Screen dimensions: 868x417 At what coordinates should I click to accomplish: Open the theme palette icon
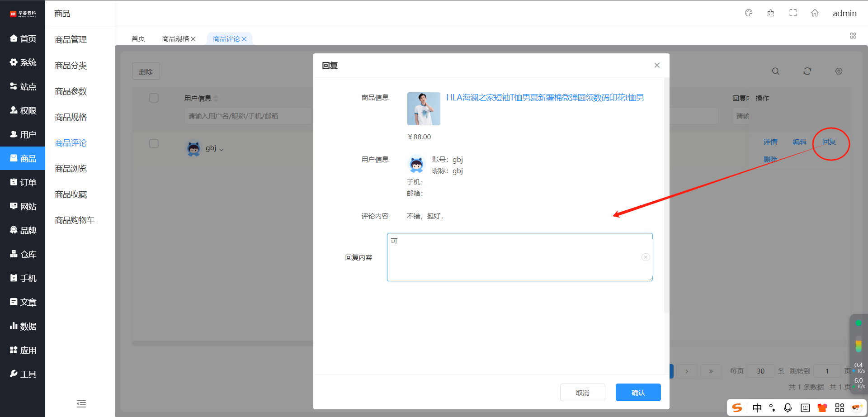pos(749,13)
